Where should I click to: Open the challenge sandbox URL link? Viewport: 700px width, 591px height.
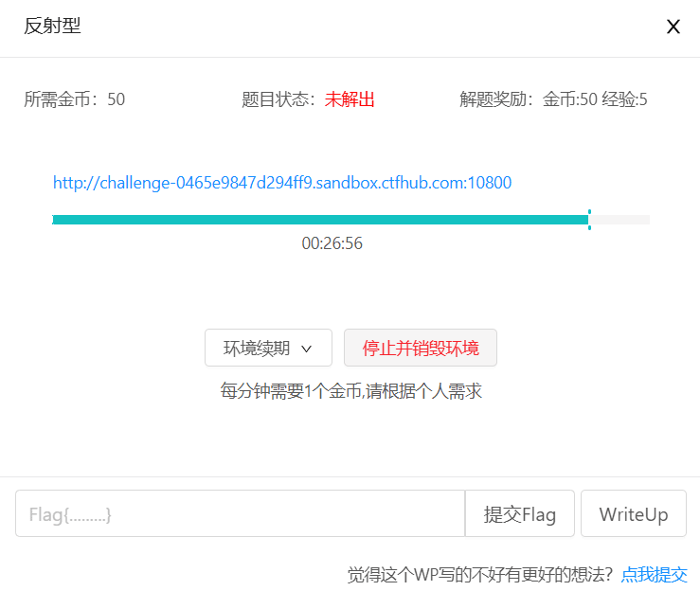(282, 183)
